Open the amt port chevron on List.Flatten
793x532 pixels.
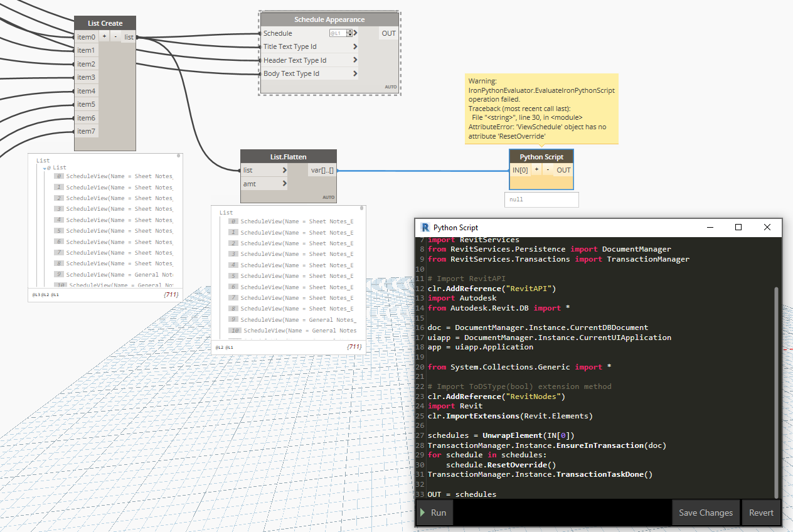click(x=285, y=184)
